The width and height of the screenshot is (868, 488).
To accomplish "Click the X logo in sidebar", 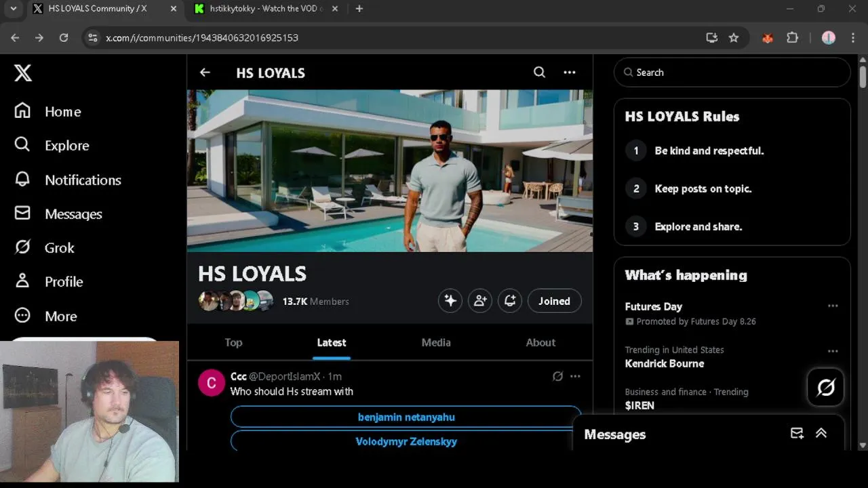I will pos(23,73).
